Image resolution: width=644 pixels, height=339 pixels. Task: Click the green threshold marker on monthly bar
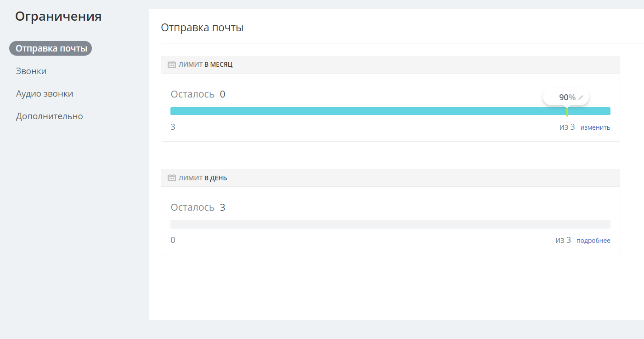pyautogui.click(x=567, y=111)
